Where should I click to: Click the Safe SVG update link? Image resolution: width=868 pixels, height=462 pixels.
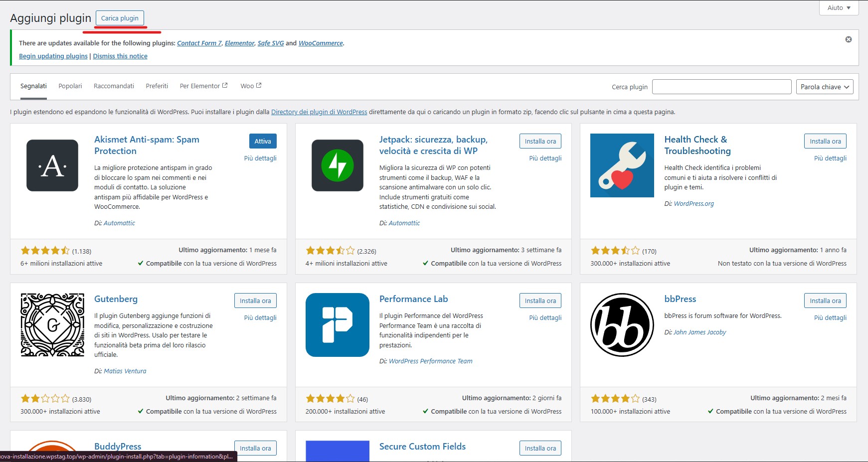coord(271,43)
